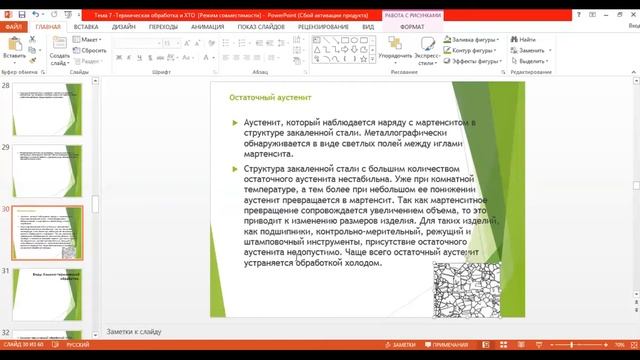Viewport: 640px width, 360px height.
Task: Click the Упорядочить (Arrange) icon
Action: pos(395,44)
